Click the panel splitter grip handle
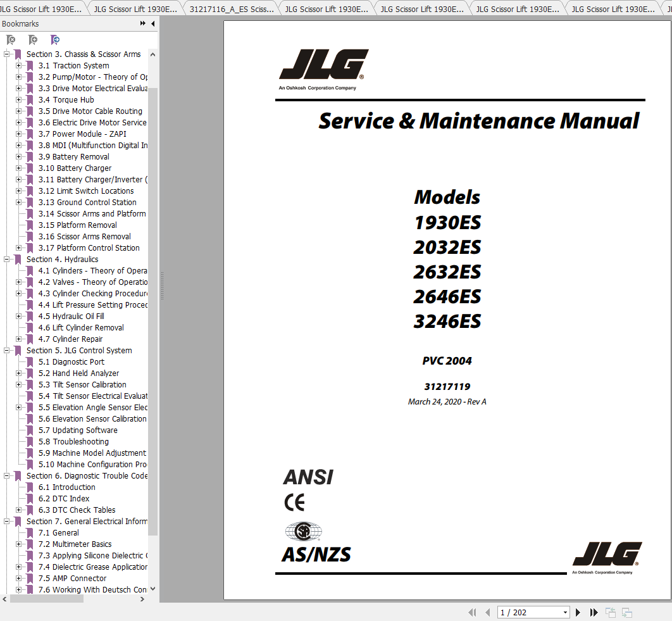 pos(162,285)
